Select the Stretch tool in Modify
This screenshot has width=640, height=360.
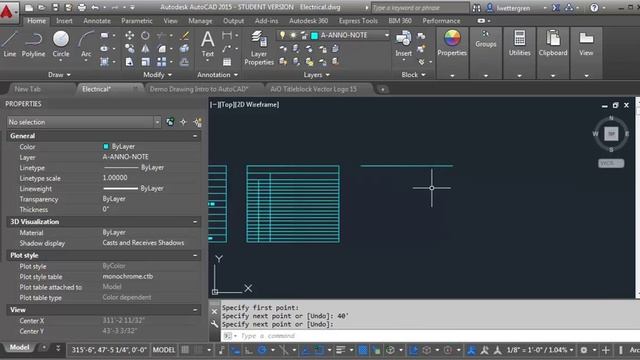pyautogui.click(x=129, y=62)
